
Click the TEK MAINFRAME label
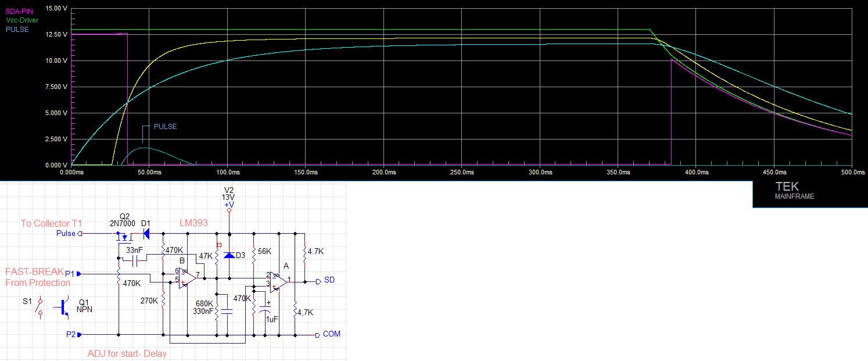coord(794,191)
